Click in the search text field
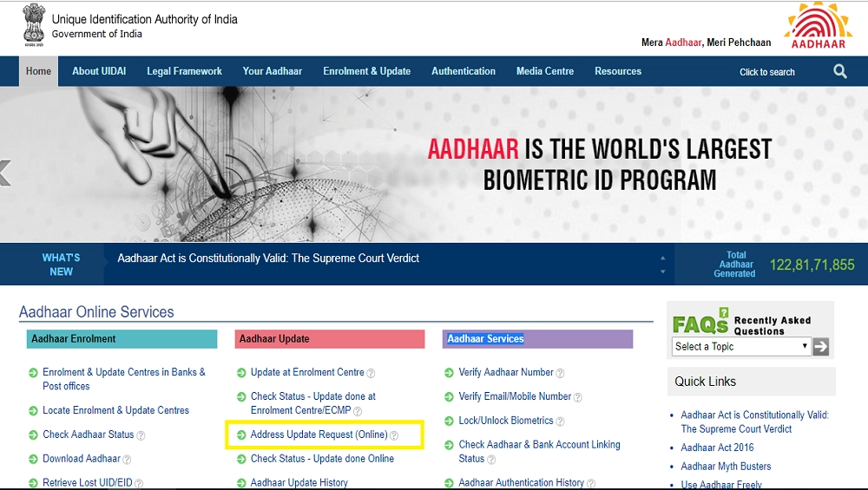The image size is (868, 490). (768, 72)
